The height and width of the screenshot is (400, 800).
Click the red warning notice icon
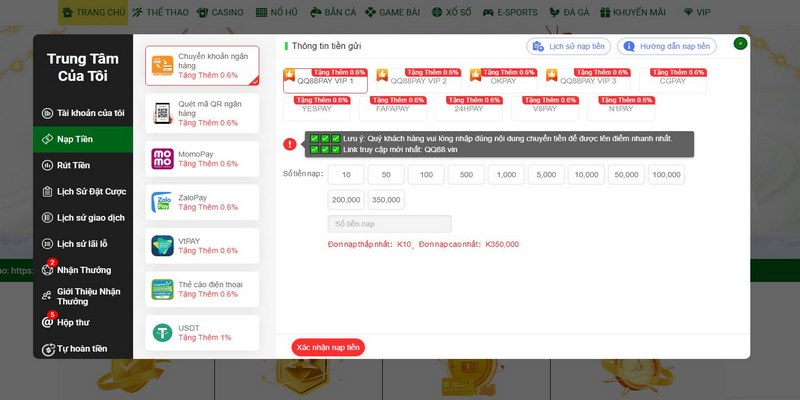coord(290,144)
